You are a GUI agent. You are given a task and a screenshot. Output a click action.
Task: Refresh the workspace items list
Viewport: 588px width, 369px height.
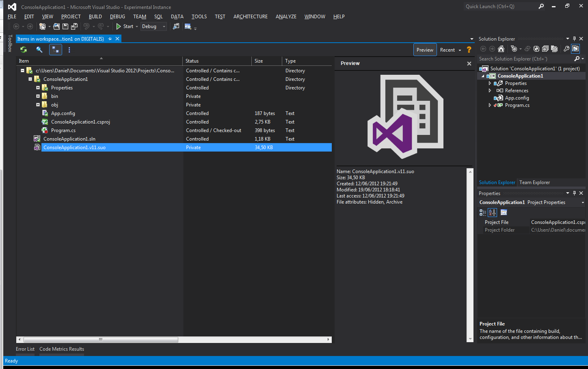coord(24,50)
